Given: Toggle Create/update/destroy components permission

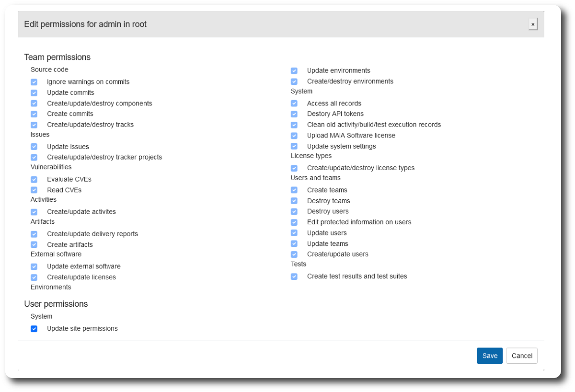Looking at the screenshot, I should click(34, 104).
